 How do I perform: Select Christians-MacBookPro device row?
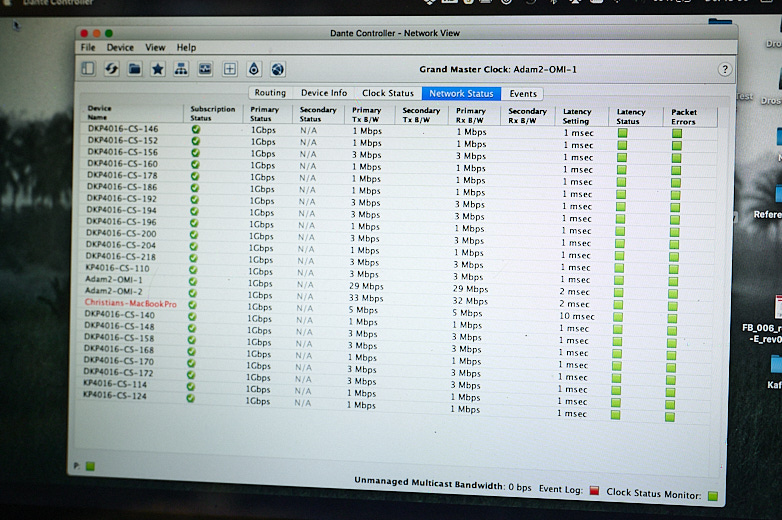[130, 303]
